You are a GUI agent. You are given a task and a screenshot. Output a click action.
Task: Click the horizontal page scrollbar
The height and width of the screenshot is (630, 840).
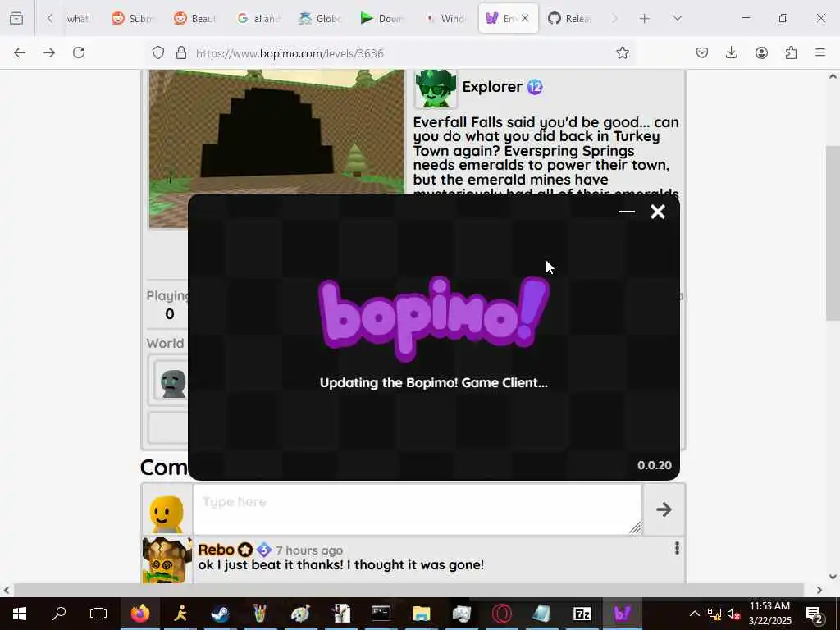click(409, 590)
